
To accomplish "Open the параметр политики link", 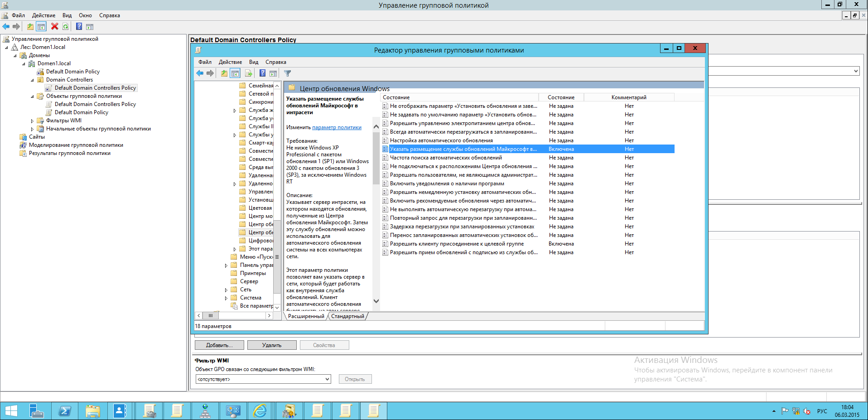I will coord(337,127).
